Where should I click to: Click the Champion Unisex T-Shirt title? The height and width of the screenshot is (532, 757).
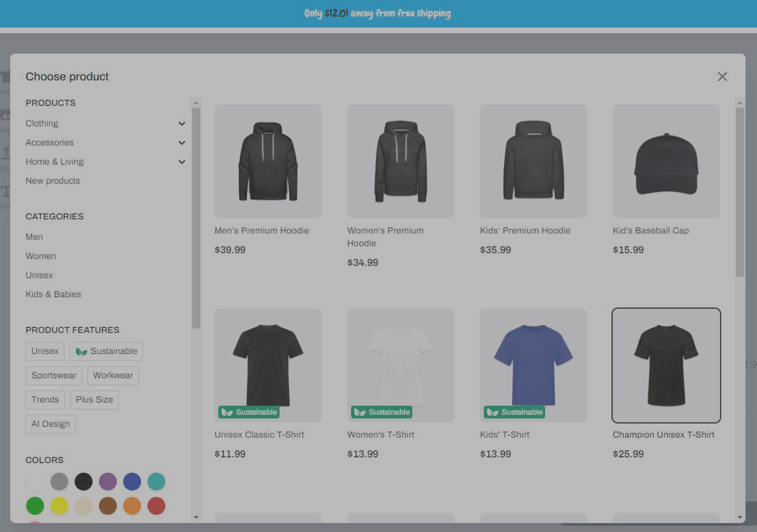click(x=663, y=434)
